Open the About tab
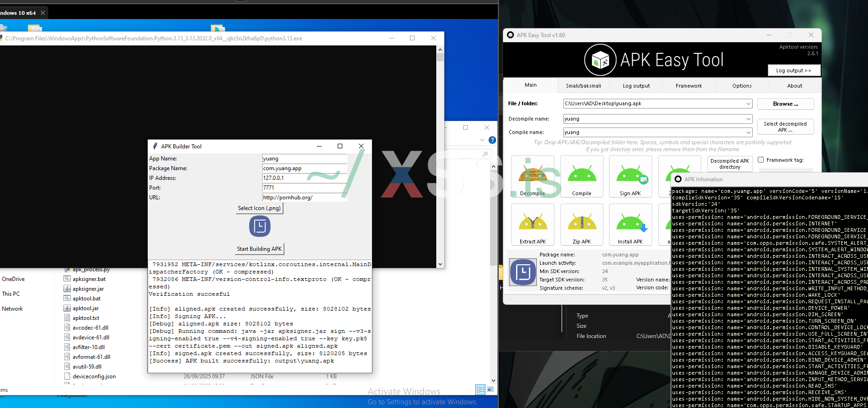 coord(795,86)
